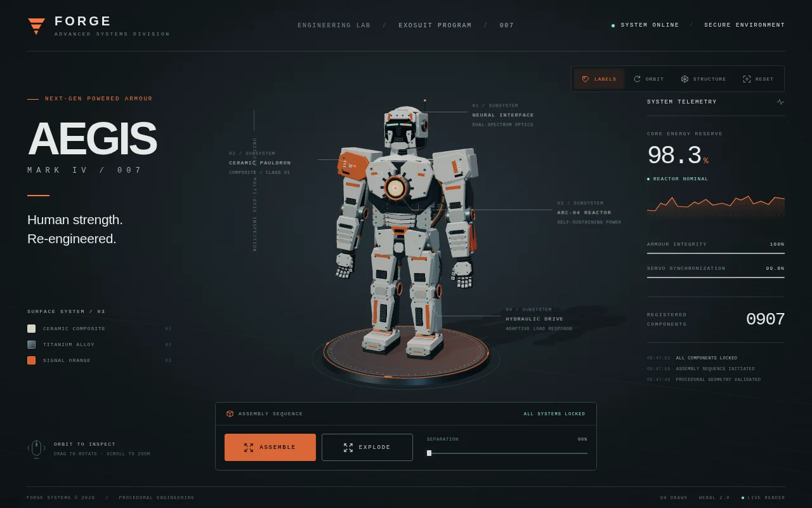This screenshot has width=812, height=508.
Task: Click the MARK IV / 007 subtitle
Action: tap(85, 170)
